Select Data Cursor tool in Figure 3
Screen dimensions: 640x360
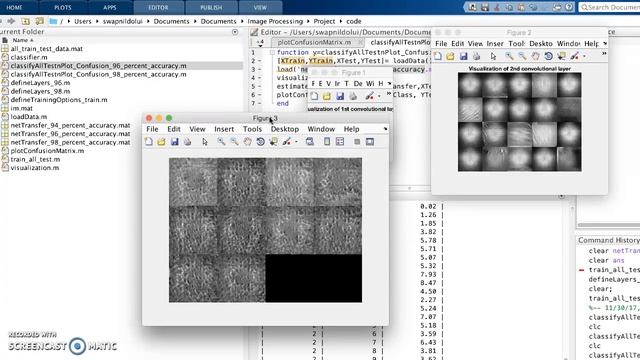[x=273, y=142]
